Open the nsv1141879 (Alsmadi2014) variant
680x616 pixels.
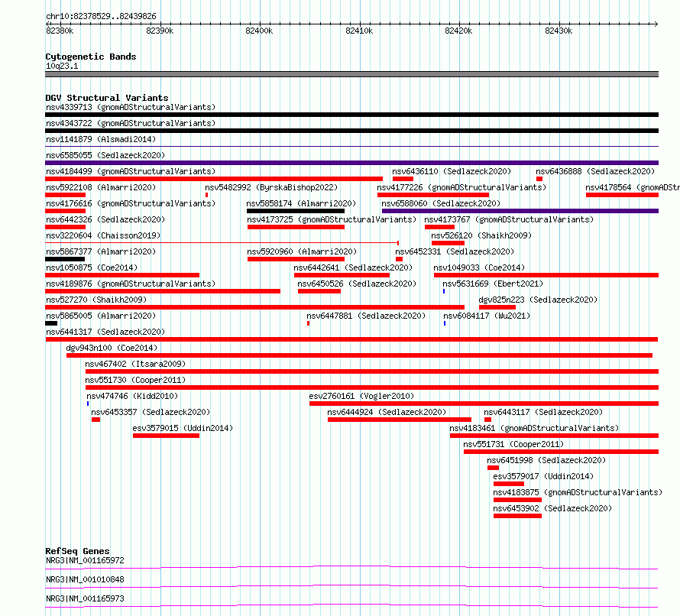pyautogui.click(x=101, y=139)
